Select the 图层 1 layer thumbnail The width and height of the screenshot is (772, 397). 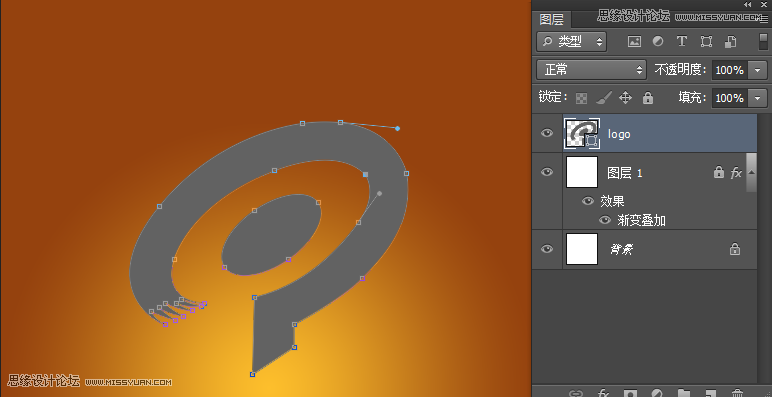(x=582, y=172)
